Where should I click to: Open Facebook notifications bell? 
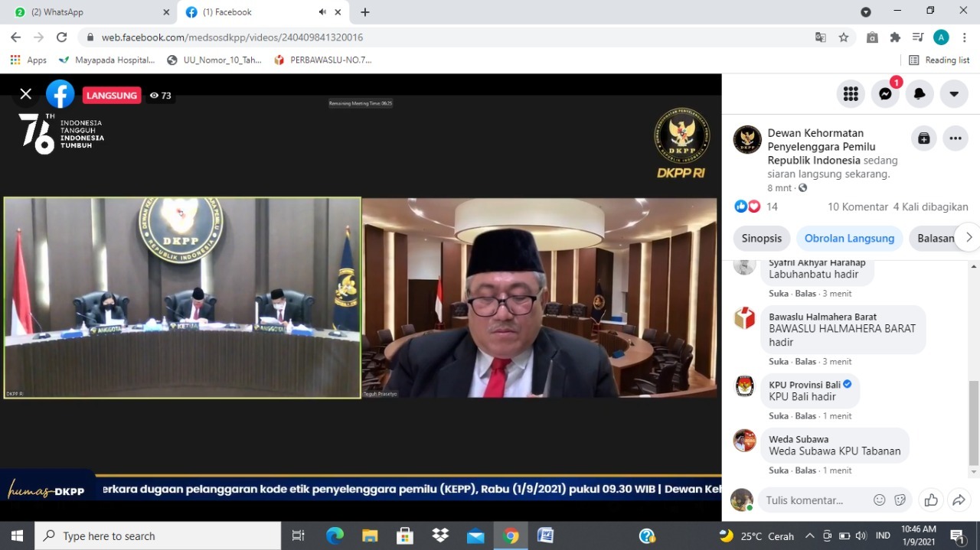coord(920,93)
